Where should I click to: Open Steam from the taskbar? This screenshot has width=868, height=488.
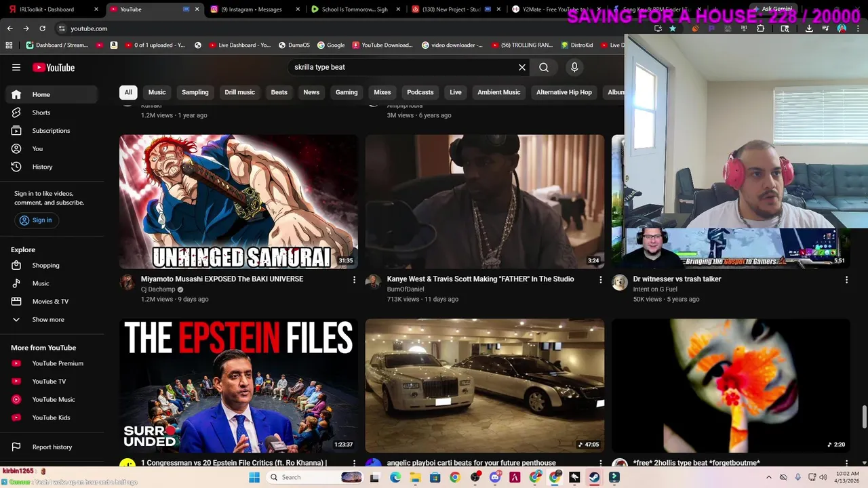[594, 477]
